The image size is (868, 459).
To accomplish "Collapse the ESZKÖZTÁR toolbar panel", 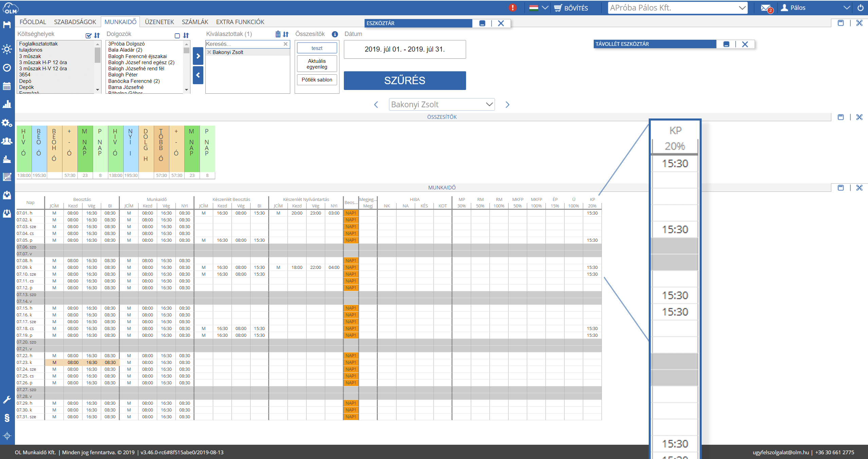I will point(482,23).
